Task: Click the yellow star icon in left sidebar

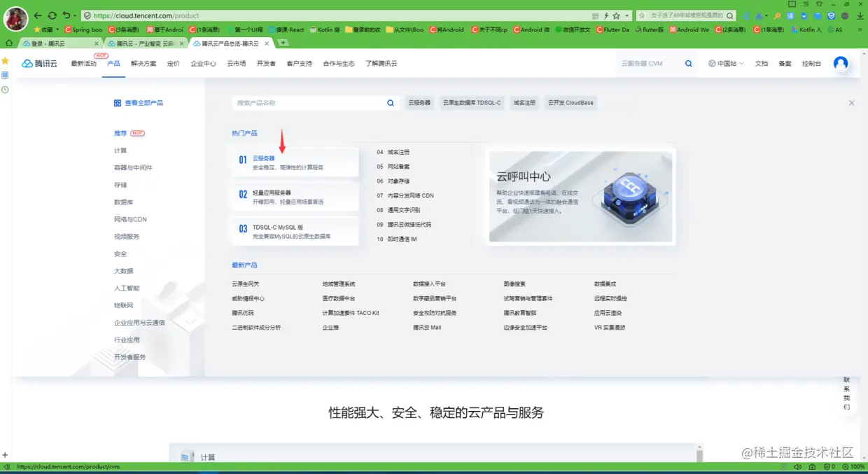Action: point(5,61)
